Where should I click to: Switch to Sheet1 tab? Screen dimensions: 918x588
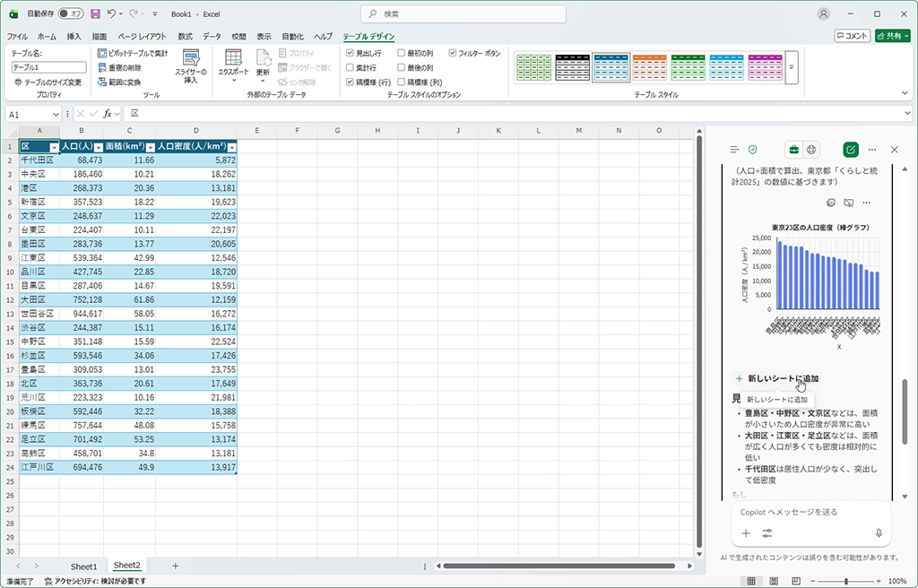83,566
